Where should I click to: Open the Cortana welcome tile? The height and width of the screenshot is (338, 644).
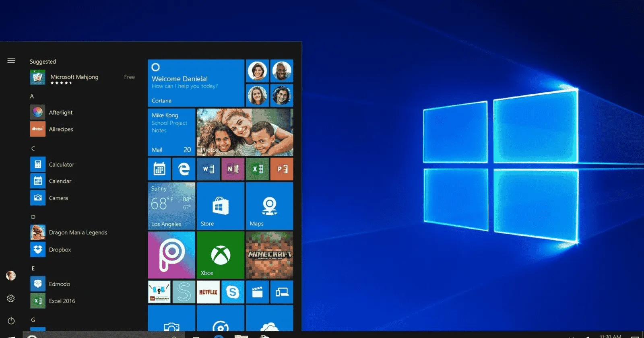point(196,83)
